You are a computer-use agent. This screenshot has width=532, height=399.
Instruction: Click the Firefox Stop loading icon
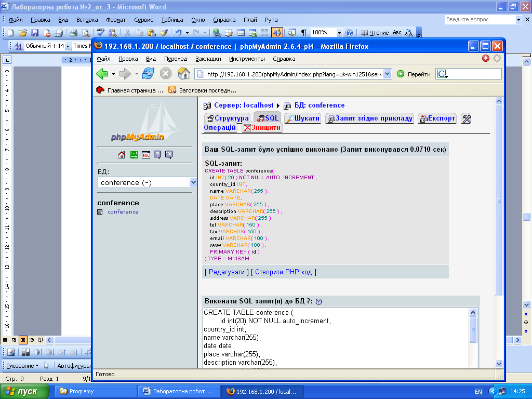166,74
